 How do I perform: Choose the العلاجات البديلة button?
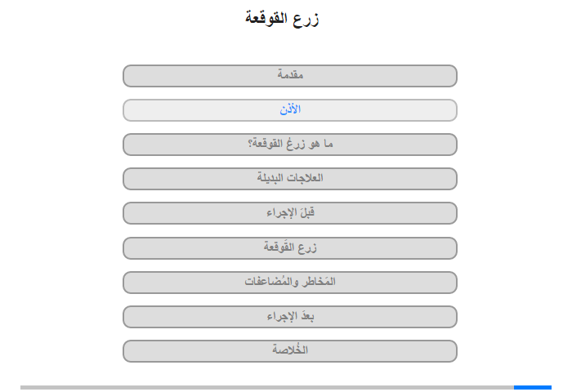click(x=290, y=179)
